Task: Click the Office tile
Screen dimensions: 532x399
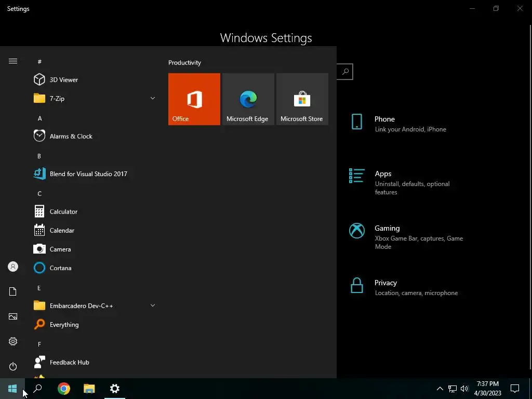Action: 194,99
